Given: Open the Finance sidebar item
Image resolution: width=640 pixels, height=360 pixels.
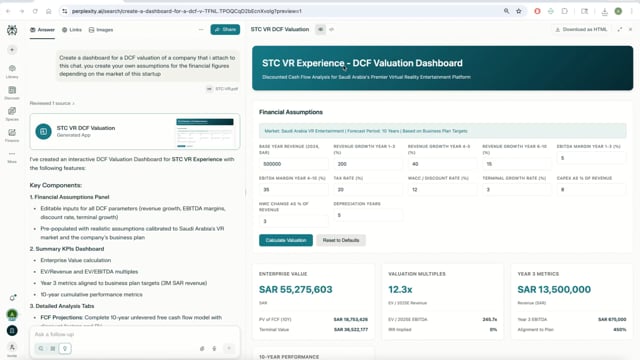Looking at the screenshot, I should pos(12,135).
